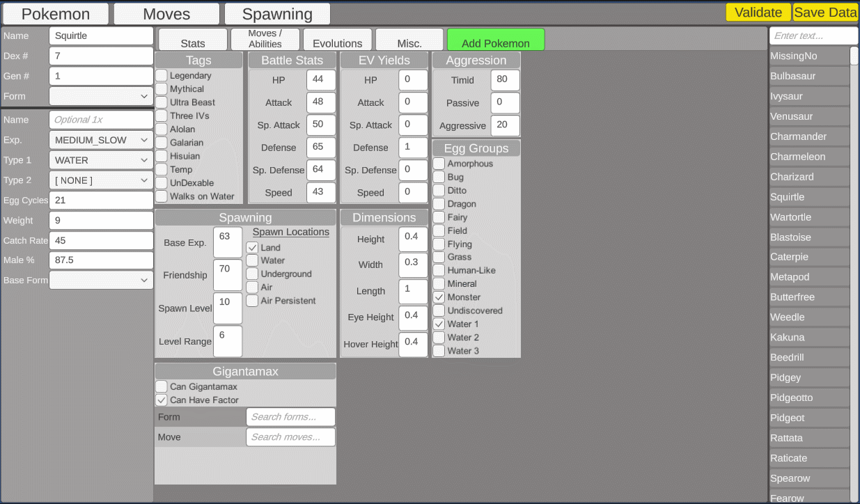Click the Timid aggression value field
The height and width of the screenshot is (504, 860).
505,80
